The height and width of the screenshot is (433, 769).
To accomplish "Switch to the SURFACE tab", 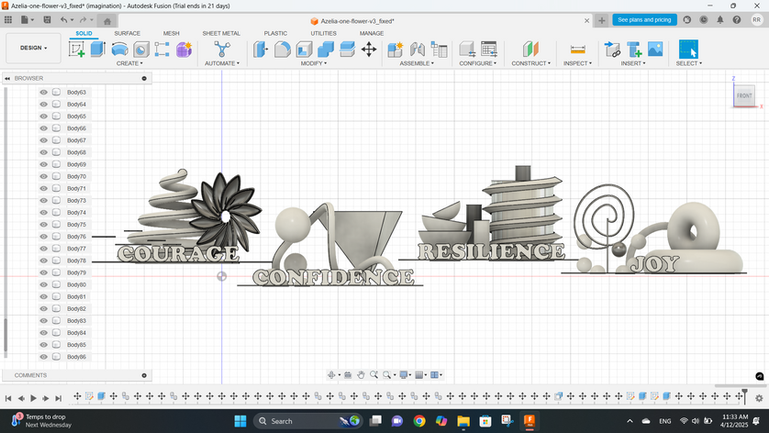I will click(x=127, y=33).
